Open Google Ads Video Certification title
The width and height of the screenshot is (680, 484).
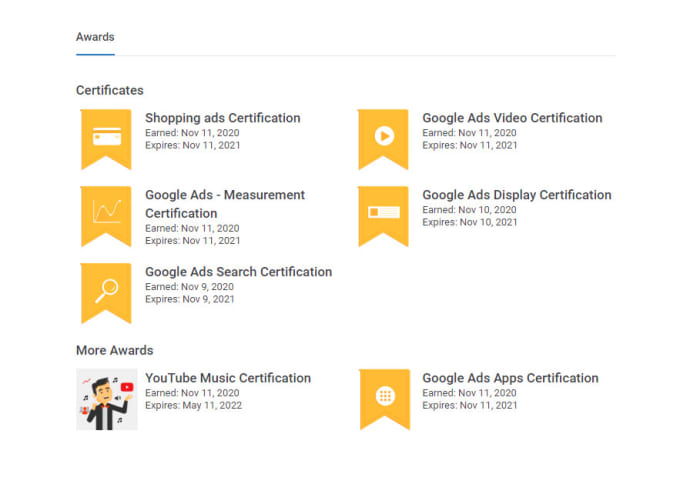(x=512, y=118)
